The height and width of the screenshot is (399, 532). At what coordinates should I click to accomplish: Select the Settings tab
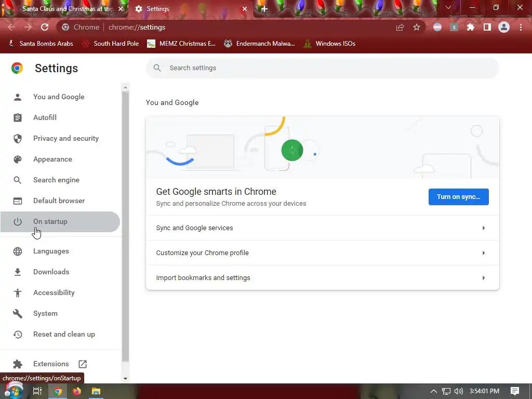click(190, 9)
